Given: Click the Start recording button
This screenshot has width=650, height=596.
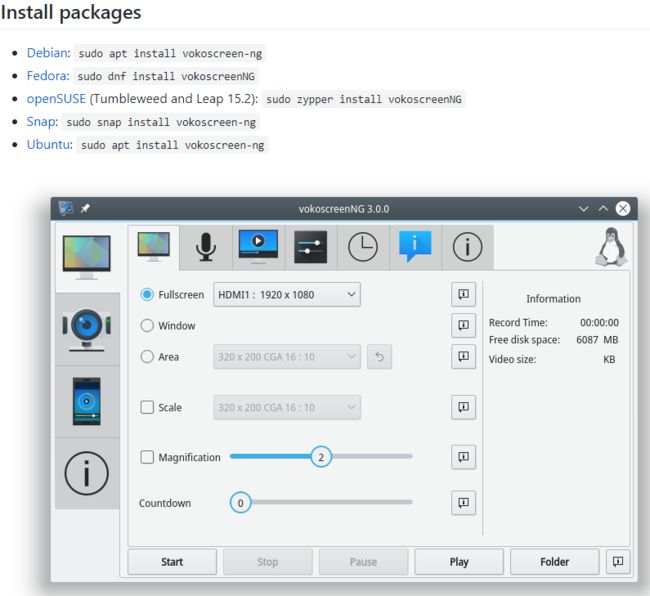Looking at the screenshot, I should tap(172, 562).
